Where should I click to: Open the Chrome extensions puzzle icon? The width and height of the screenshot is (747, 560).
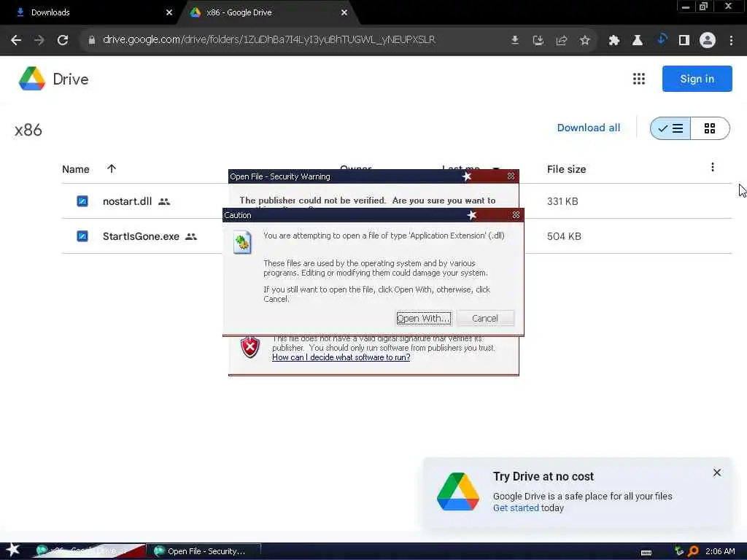pos(614,40)
